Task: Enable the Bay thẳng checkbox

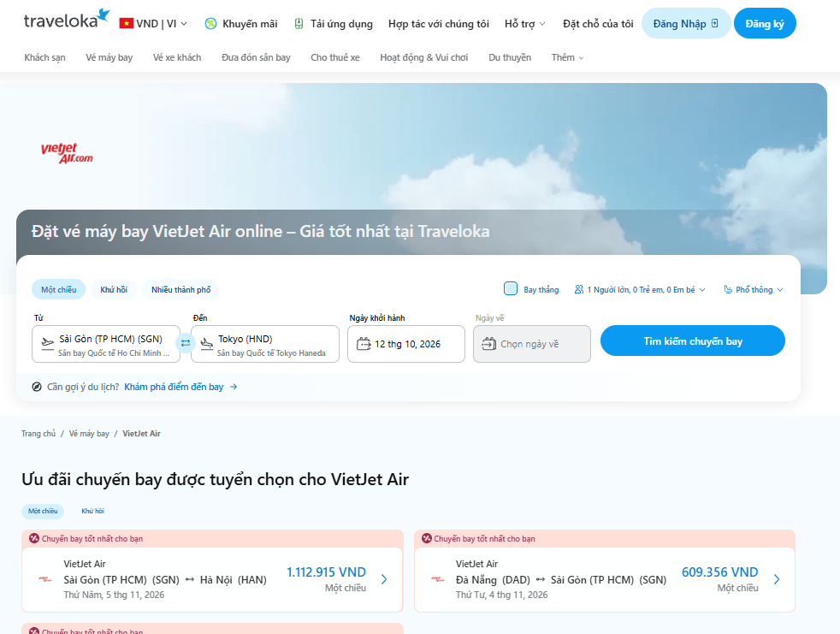Action: pyautogui.click(x=511, y=289)
